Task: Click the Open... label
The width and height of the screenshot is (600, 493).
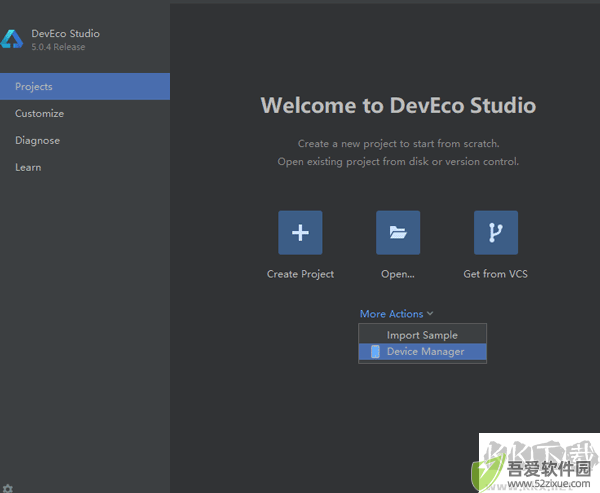Action: tap(398, 274)
